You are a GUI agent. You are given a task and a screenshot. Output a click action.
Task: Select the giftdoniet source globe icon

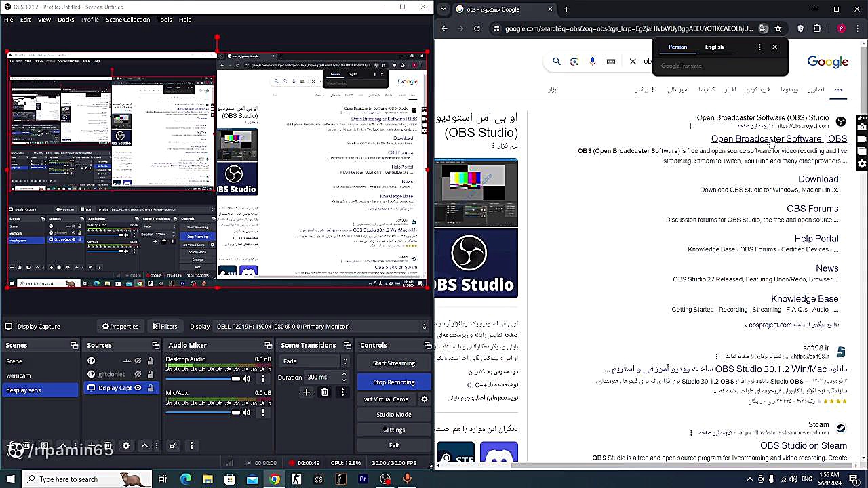click(x=92, y=374)
